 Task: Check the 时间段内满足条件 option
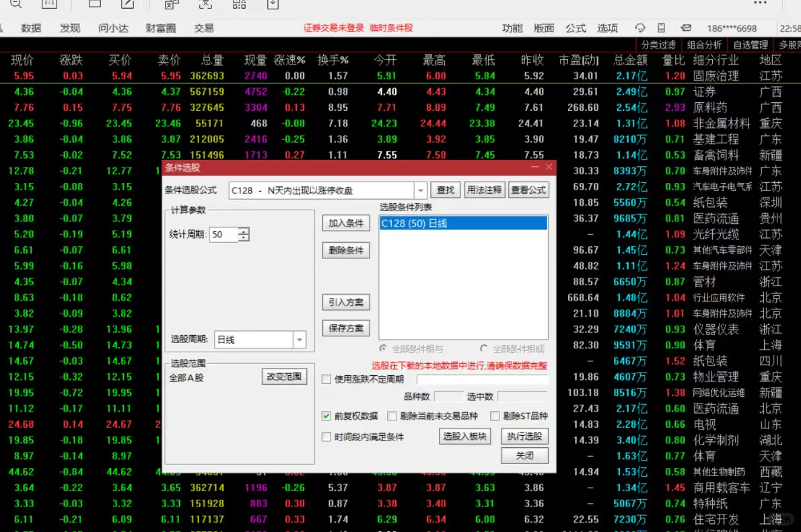pyautogui.click(x=326, y=436)
